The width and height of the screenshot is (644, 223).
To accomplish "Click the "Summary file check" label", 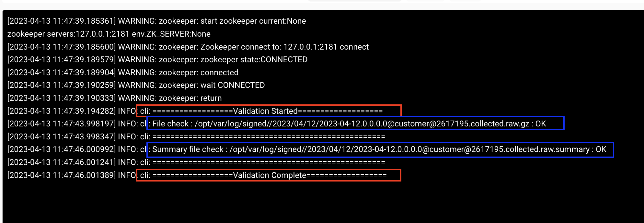I will tap(188, 149).
